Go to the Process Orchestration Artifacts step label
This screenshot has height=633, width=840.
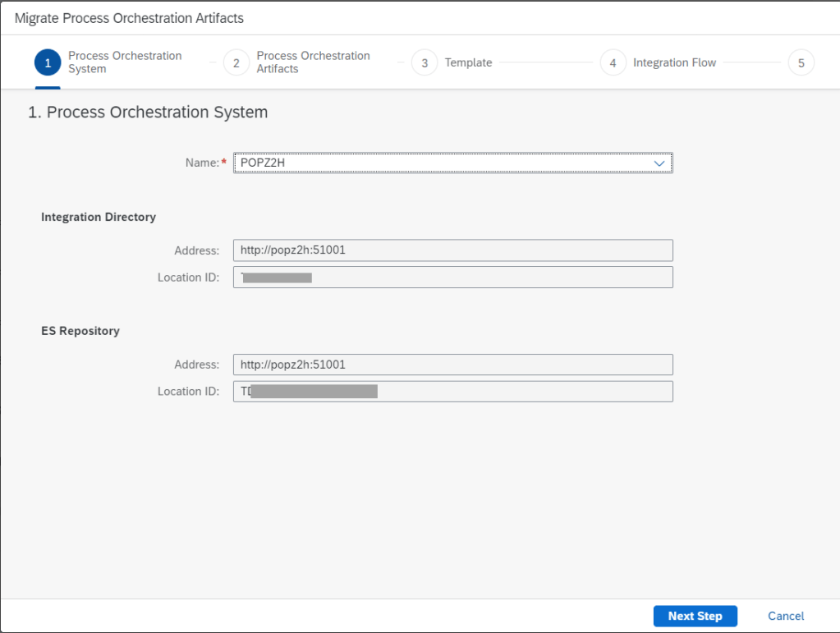point(313,62)
